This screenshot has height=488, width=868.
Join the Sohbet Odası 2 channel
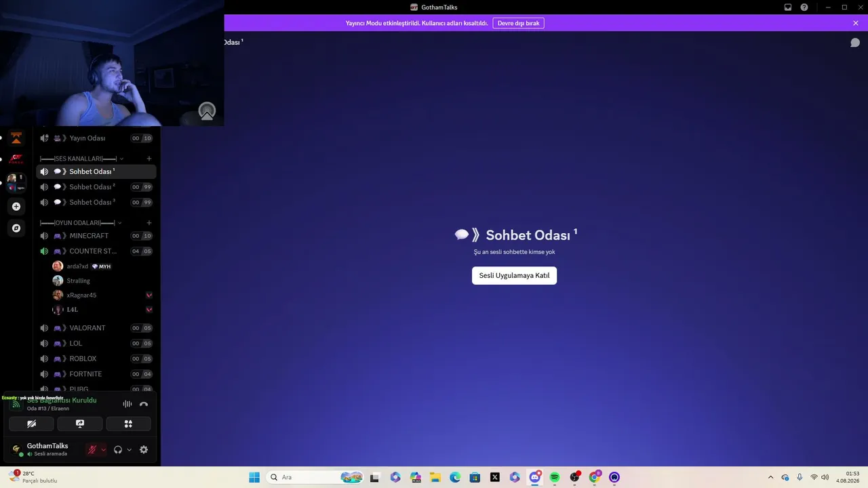coord(96,187)
